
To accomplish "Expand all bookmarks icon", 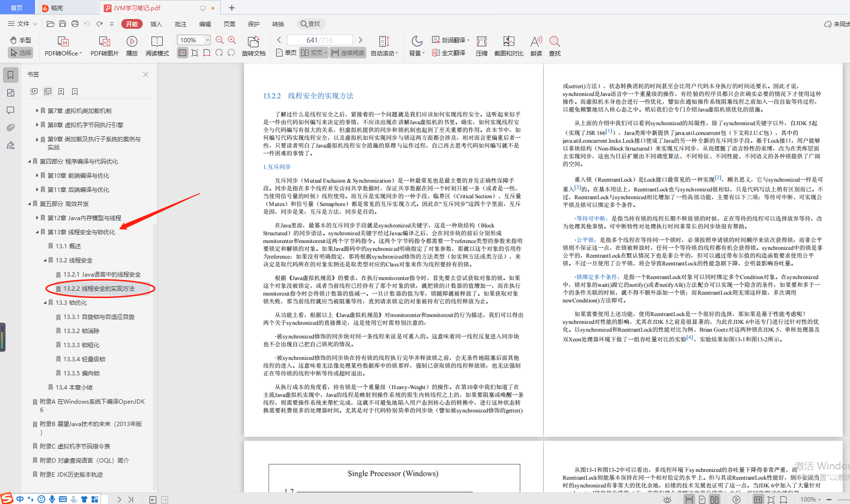I will coord(34,92).
